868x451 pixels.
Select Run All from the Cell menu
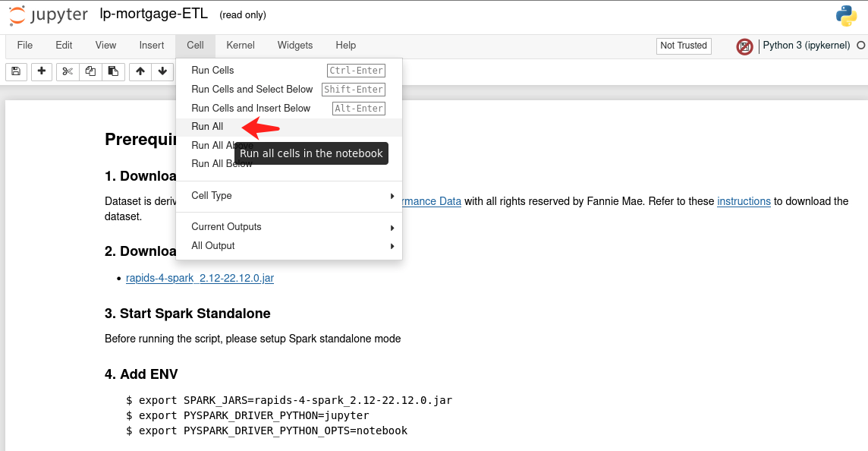point(207,127)
